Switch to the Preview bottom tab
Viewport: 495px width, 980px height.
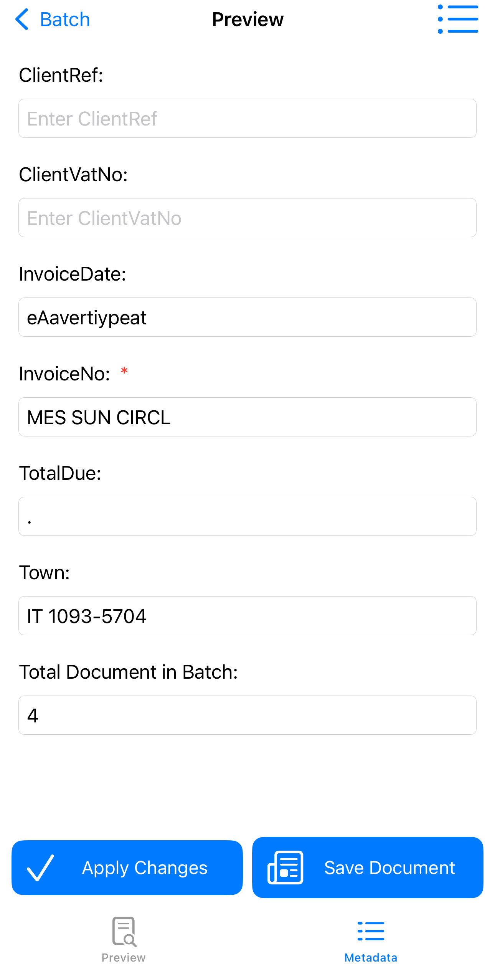click(x=124, y=940)
